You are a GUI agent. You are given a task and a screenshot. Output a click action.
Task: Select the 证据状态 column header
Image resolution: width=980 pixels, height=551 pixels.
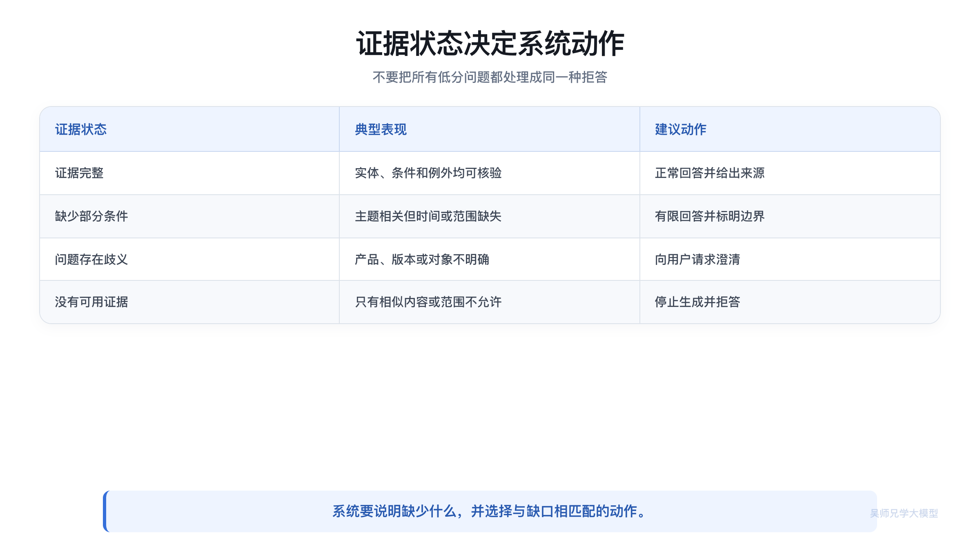coord(189,129)
